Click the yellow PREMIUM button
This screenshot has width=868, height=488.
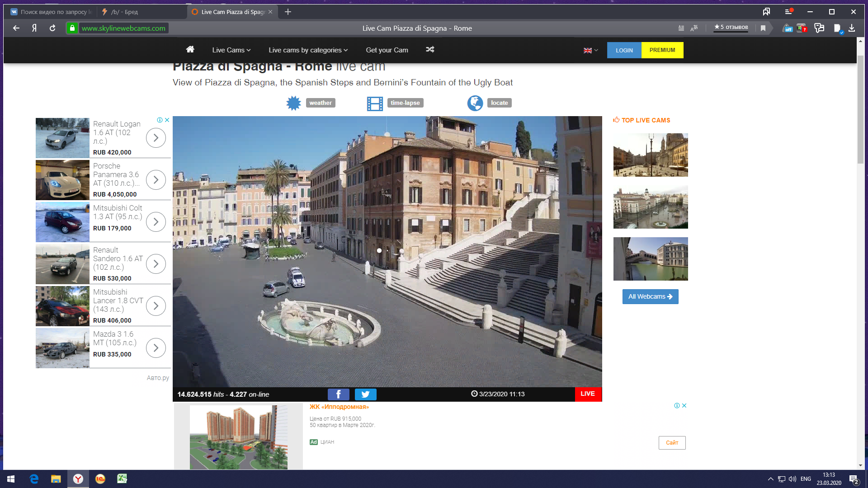(x=662, y=50)
